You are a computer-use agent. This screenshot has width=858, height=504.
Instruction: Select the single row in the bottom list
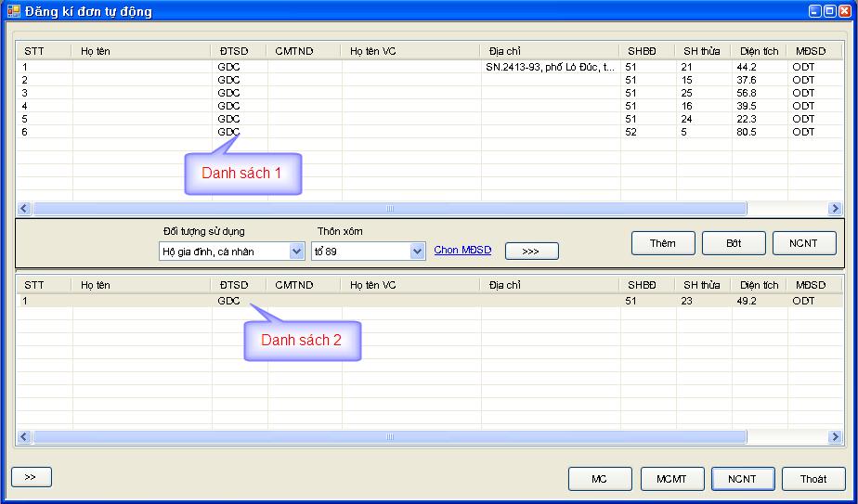(371, 301)
